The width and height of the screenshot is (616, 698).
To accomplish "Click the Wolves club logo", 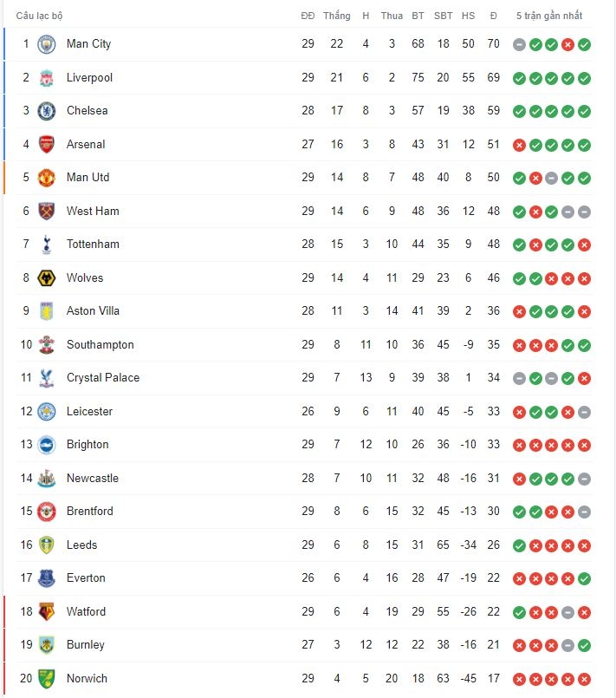I will pos(46,278).
